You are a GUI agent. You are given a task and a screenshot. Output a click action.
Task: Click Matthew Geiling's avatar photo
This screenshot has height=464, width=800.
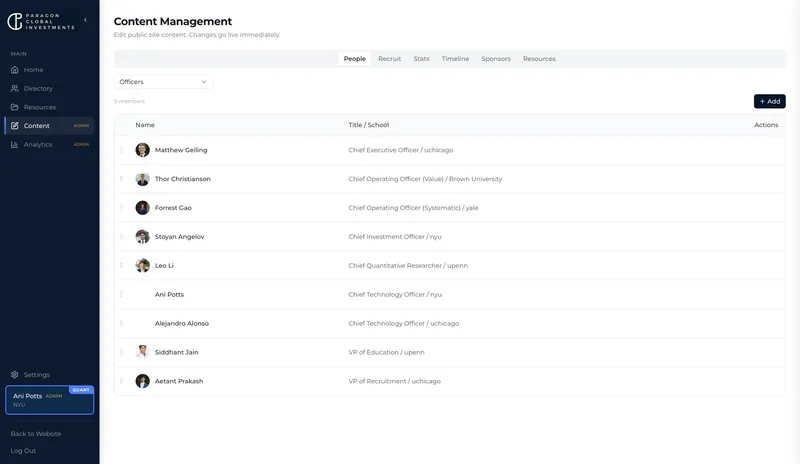[x=142, y=150]
